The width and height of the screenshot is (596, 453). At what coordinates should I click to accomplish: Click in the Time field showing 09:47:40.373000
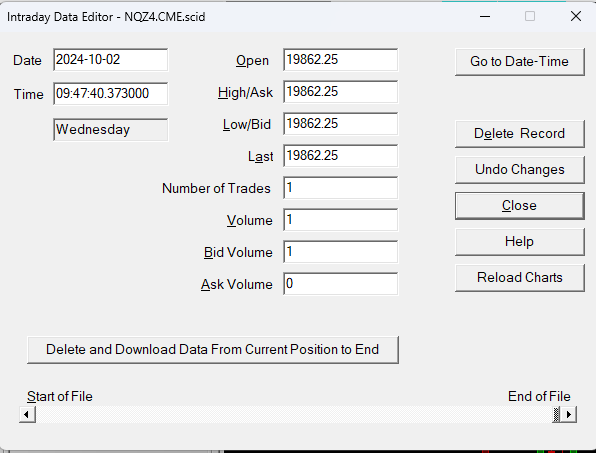pos(110,93)
